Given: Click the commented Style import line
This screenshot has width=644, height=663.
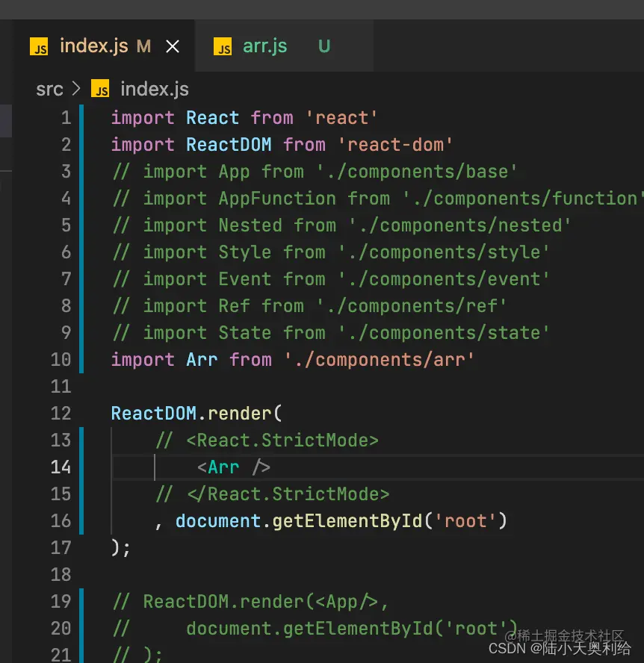Looking at the screenshot, I should point(331,252).
